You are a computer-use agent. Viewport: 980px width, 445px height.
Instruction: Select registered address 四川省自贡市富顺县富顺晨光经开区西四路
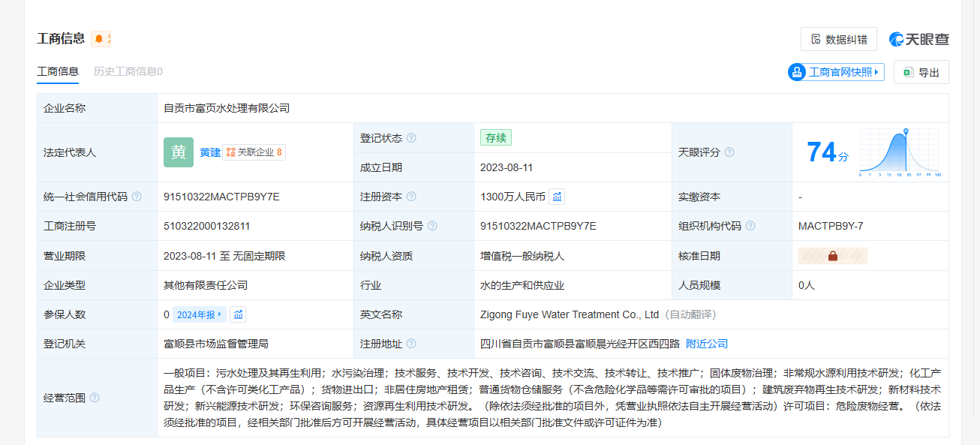[x=580, y=344]
